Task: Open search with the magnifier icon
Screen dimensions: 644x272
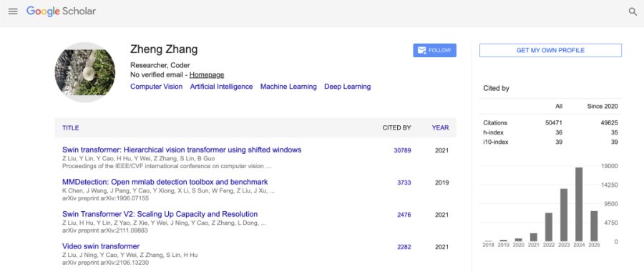Action: click(x=633, y=11)
